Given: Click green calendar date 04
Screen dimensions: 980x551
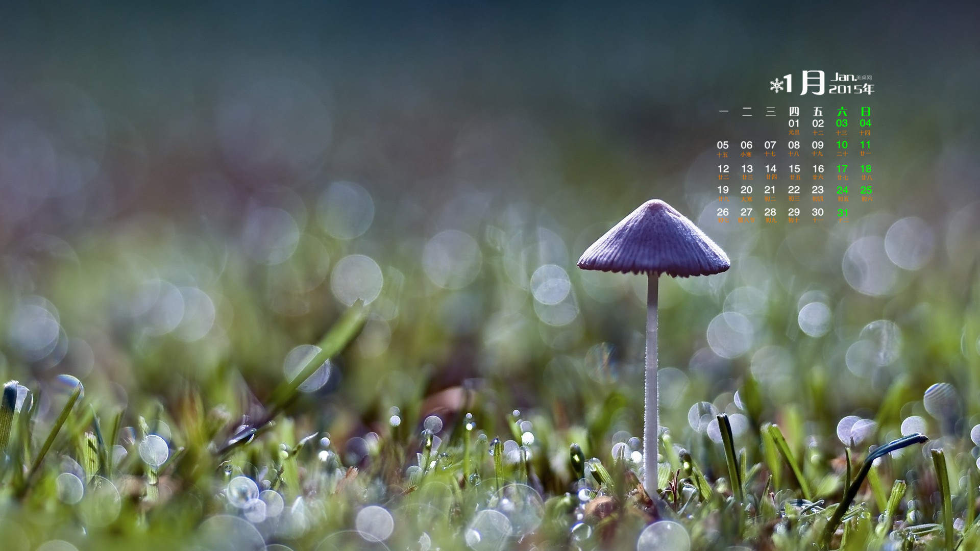Looking at the screenshot, I should click(865, 123).
